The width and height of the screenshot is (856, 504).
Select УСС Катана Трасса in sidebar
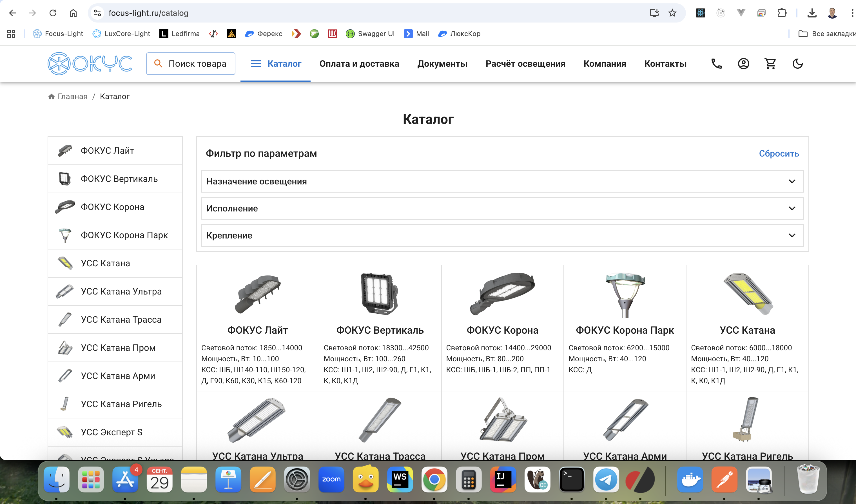pyautogui.click(x=115, y=320)
